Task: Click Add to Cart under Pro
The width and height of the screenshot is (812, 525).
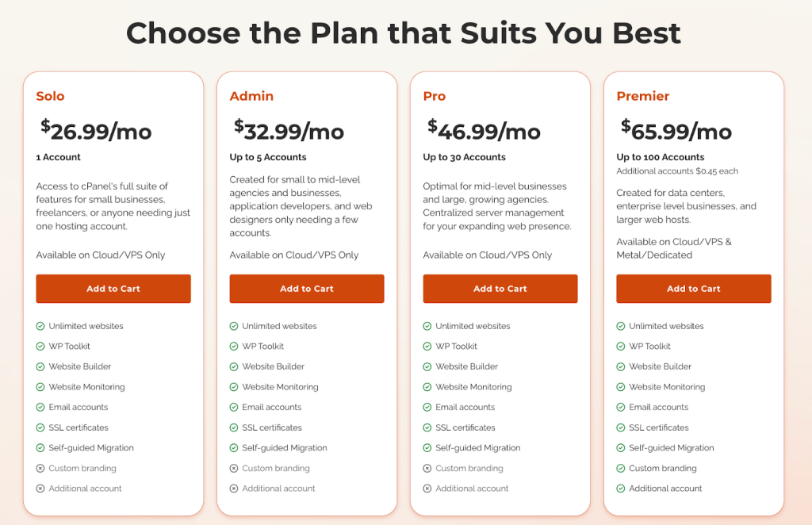Action: point(500,289)
